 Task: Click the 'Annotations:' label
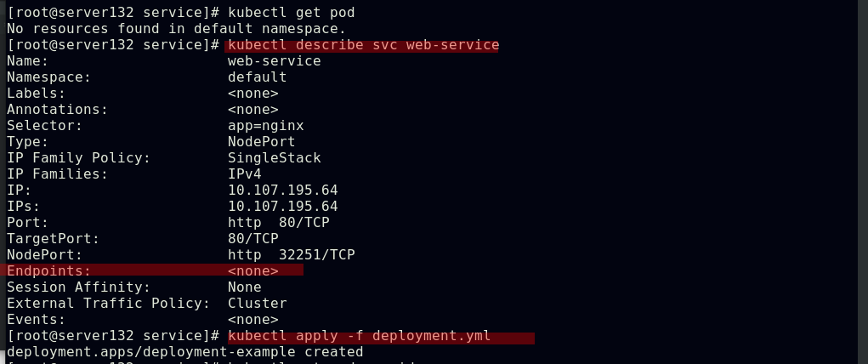[x=57, y=110]
